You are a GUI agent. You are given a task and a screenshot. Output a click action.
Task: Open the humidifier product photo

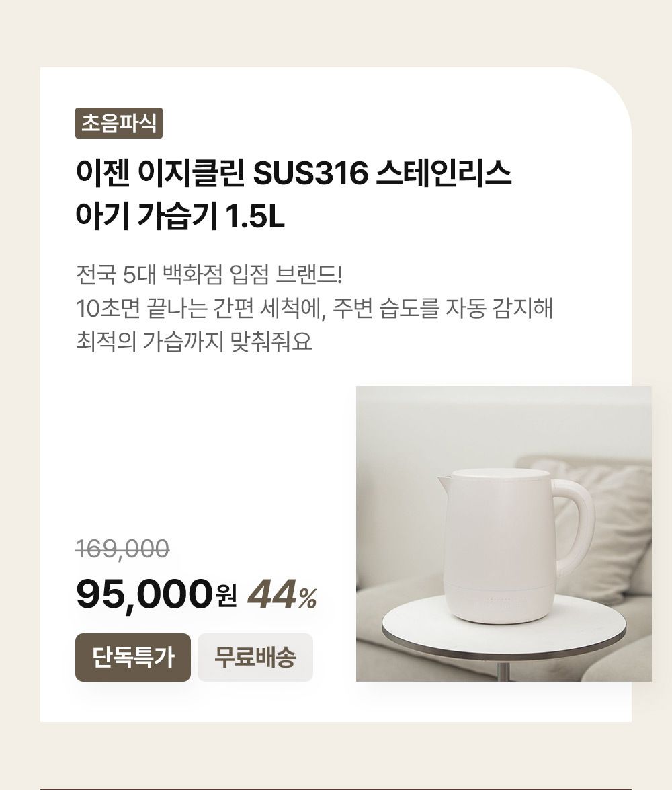coord(503,533)
